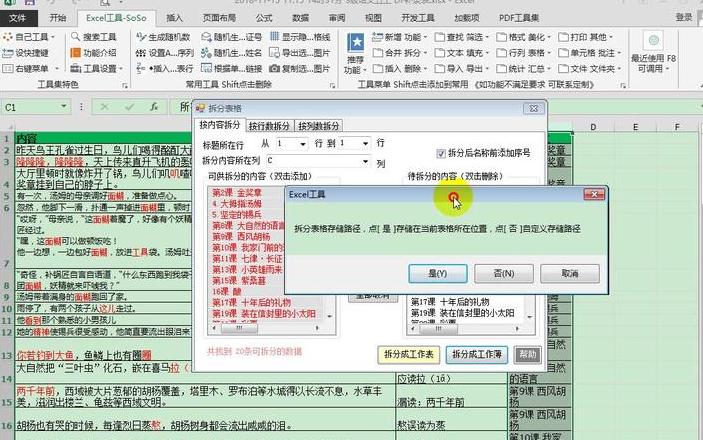Viewport: 703px width, 440px height.
Task: Click horizontal scrollbar of pending-content list
Action: tap(466, 328)
